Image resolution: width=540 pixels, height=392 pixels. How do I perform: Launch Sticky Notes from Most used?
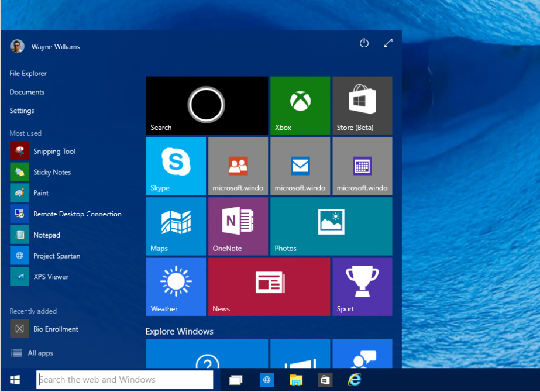[x=40, y=172]
